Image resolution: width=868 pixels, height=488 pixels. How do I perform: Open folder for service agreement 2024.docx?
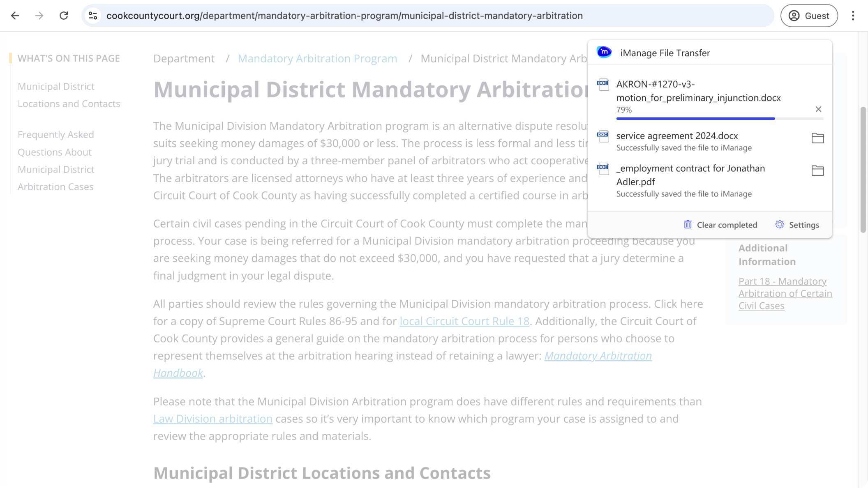(x=817, y=138)
